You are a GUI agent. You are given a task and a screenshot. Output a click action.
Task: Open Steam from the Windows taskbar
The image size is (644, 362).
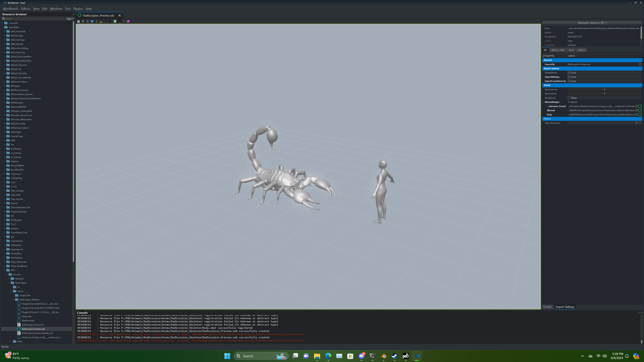pos(394,356)
